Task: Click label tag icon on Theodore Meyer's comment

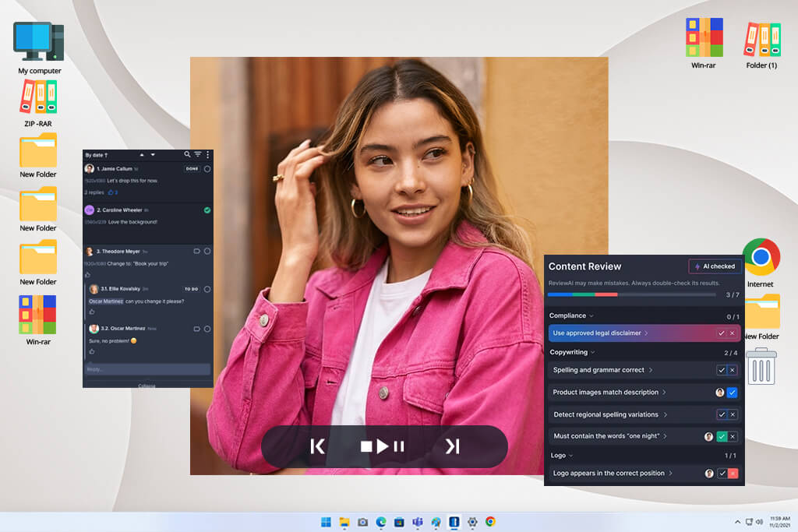Action: pyautogui.click(x=196, y=252)
